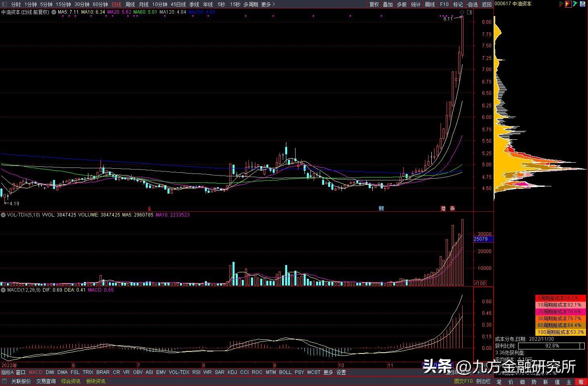This screenshot has width=588, height=386.
Task: Open the 统计 statistics button
Action: (416, 4)
